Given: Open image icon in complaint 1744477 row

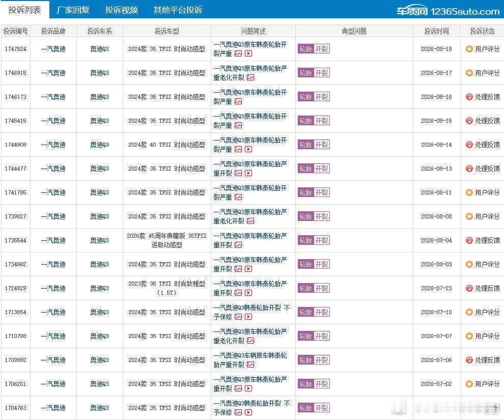Looking at the screenshot, I should [x=238, y=173].
